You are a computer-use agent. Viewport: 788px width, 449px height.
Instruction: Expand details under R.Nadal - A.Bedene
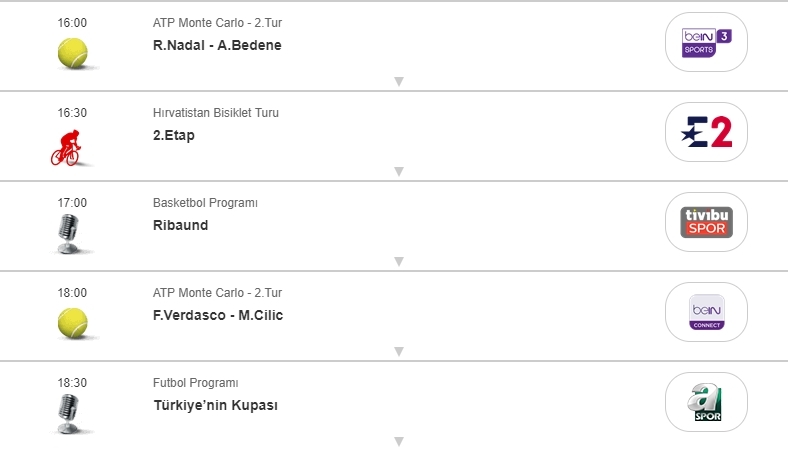point(398,82)
